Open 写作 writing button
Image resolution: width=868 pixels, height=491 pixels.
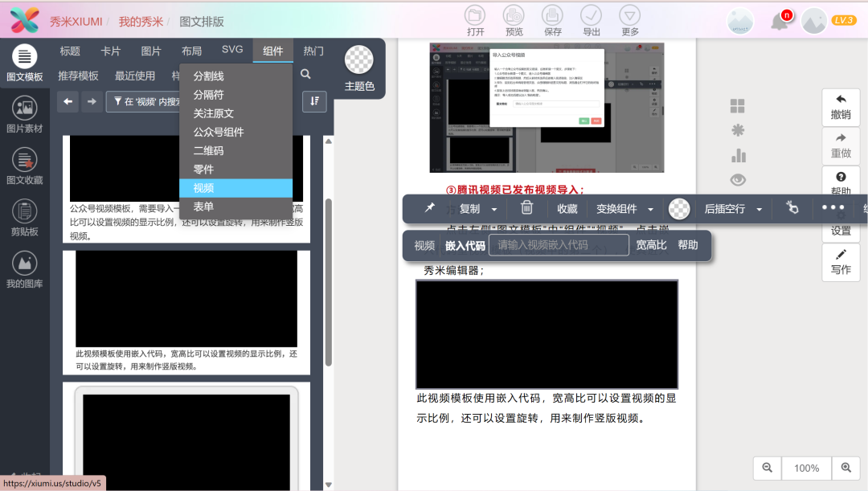[x=841, y=263]
